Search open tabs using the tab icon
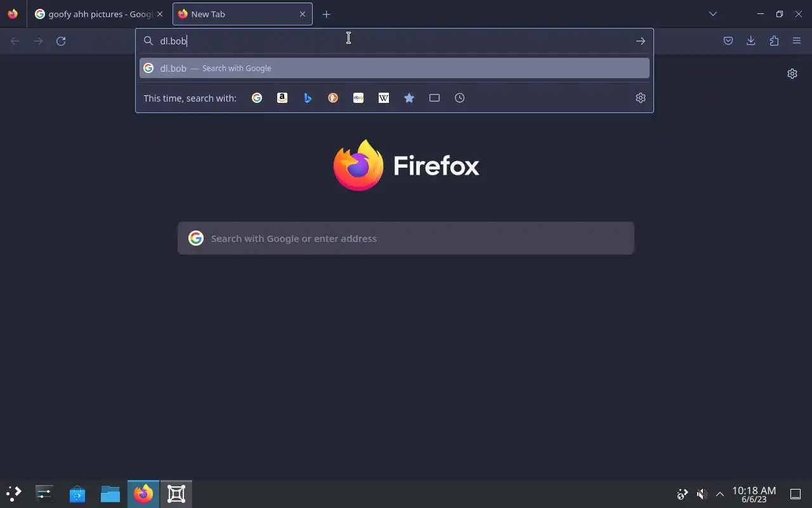The image size is (812, 508). point(435,98)
